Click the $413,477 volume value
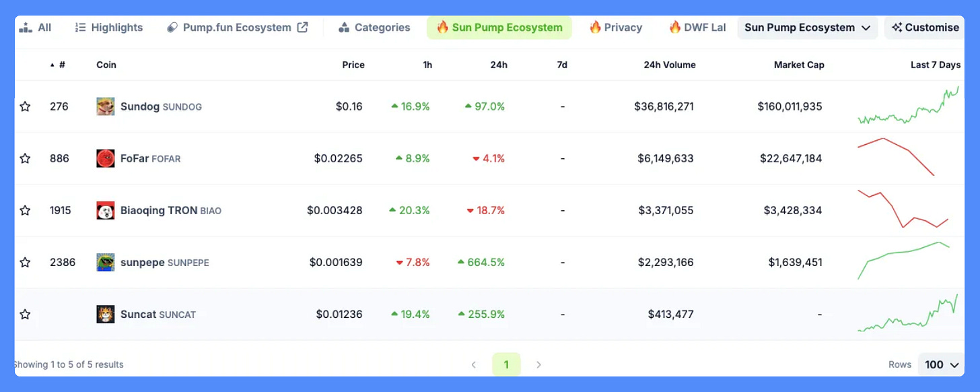 [x=670, y=314]
